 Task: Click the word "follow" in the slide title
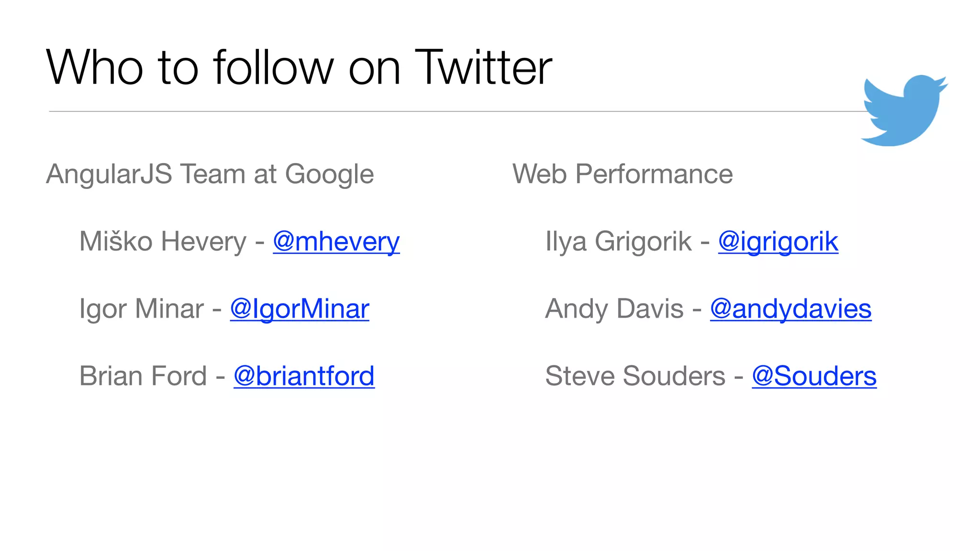[273, 68]
